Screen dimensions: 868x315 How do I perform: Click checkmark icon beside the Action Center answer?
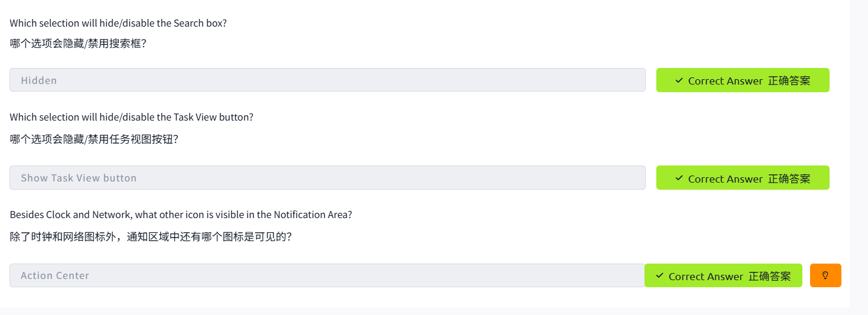pyautogui.click(x=659, y=276)
